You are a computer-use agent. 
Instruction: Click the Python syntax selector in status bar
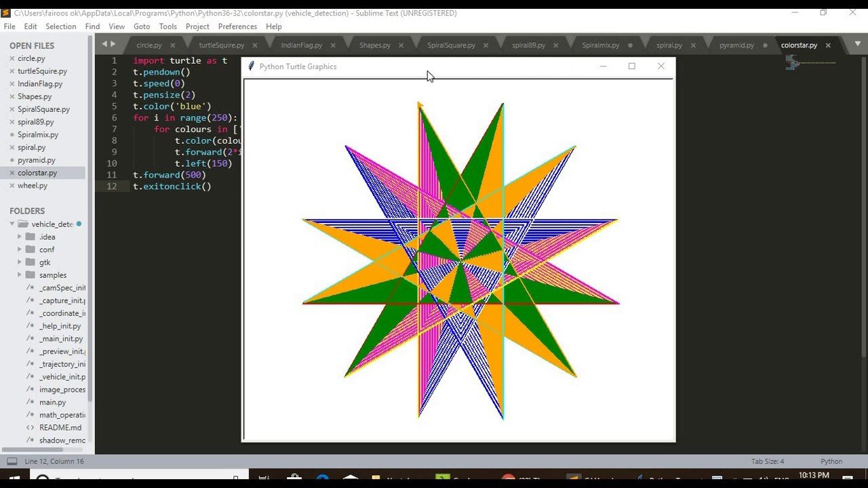coord(831,462)
